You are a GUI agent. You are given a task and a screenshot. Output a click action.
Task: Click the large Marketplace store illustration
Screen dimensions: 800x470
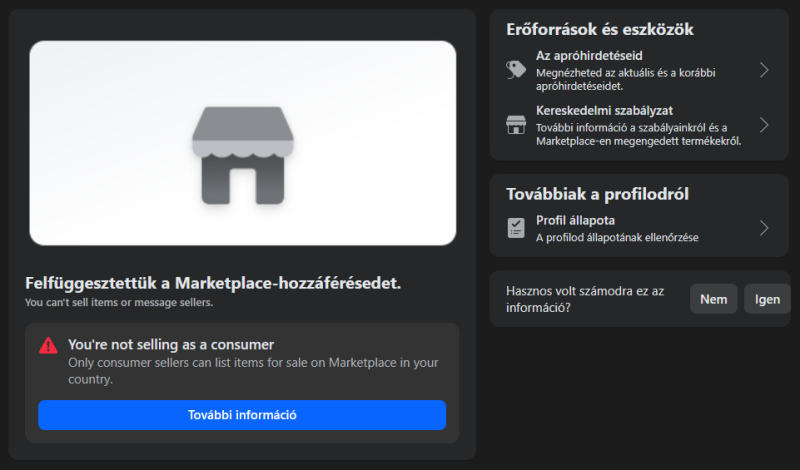point(243,155)
